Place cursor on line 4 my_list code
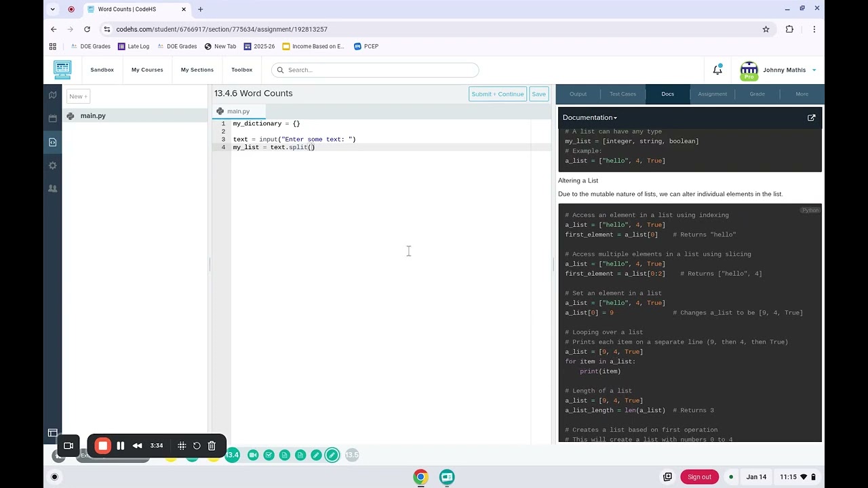 tap(274, 147)
